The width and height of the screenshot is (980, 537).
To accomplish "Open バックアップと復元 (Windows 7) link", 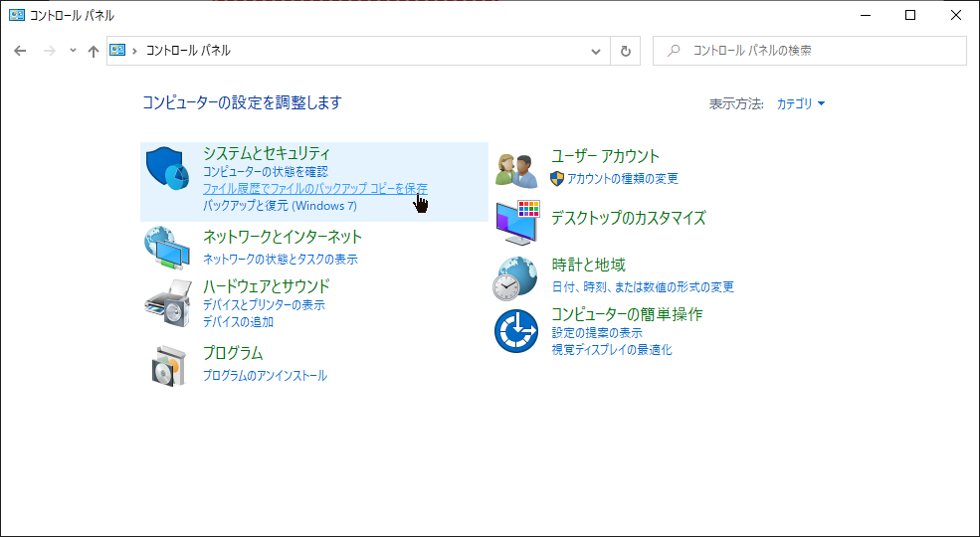I will [x=280, y=206].
